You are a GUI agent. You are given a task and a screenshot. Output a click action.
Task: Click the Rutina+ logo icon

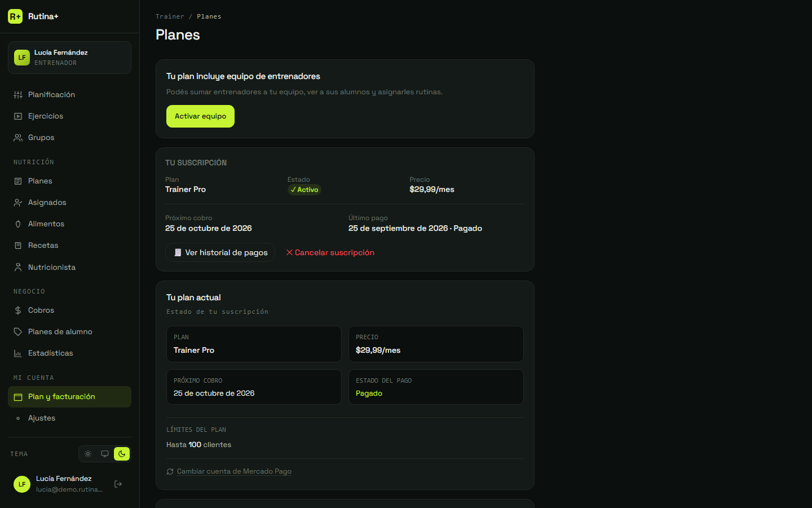15,16
